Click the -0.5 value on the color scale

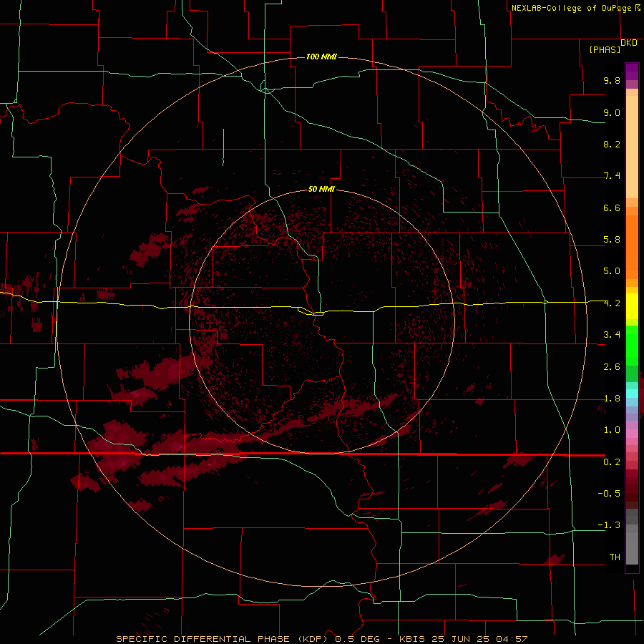tap(609, 494)
